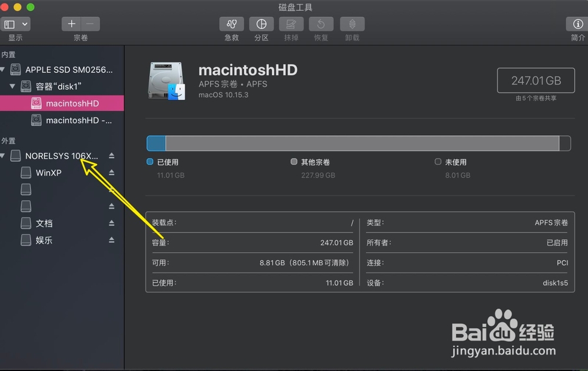Click the 外置 section header
Image resolution: width=588 pixels, height=371 pixels.
pos(8,141)
